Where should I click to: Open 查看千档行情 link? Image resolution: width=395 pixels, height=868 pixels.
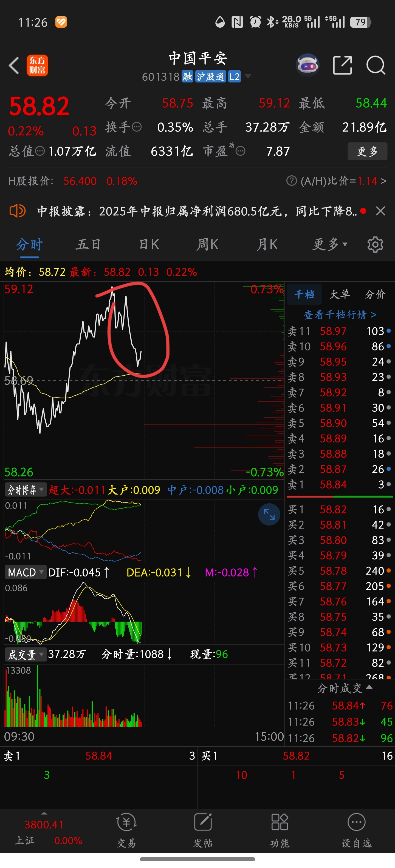click(340, 314)
